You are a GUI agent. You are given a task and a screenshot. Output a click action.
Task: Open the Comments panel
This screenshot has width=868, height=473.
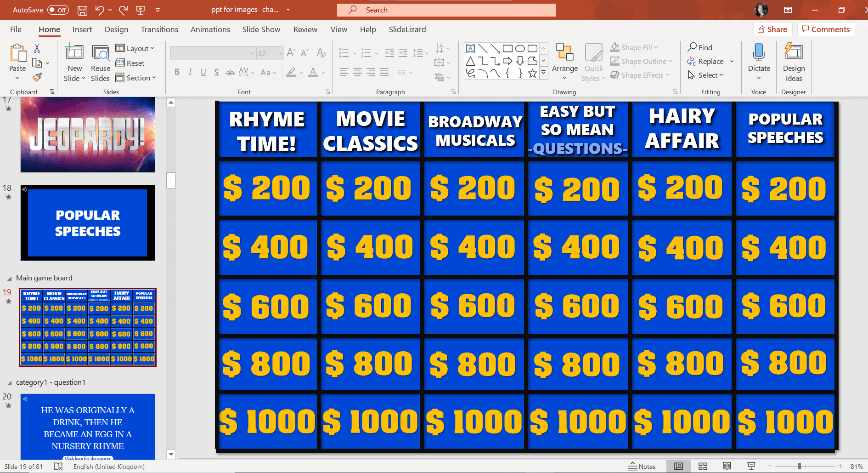coord(826,29)
